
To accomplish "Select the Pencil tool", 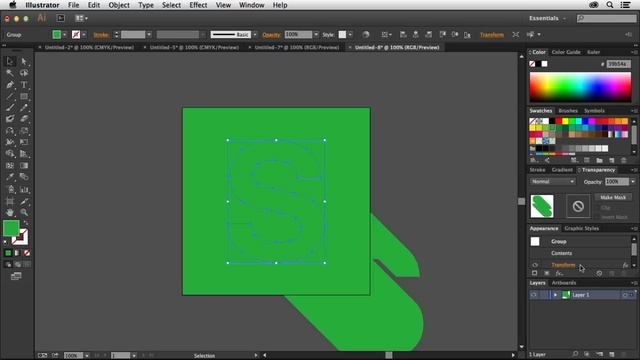I will [x=24, y=108].
